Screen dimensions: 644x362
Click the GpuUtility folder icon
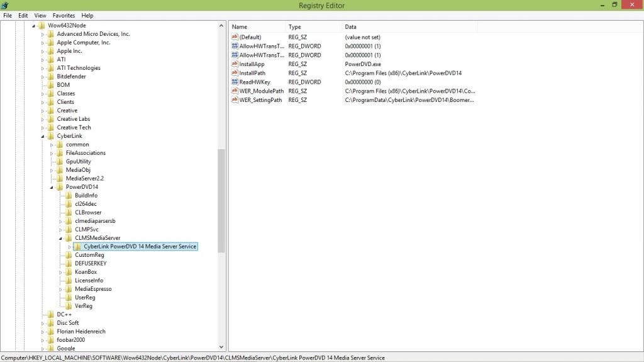(x=60, y=161)
